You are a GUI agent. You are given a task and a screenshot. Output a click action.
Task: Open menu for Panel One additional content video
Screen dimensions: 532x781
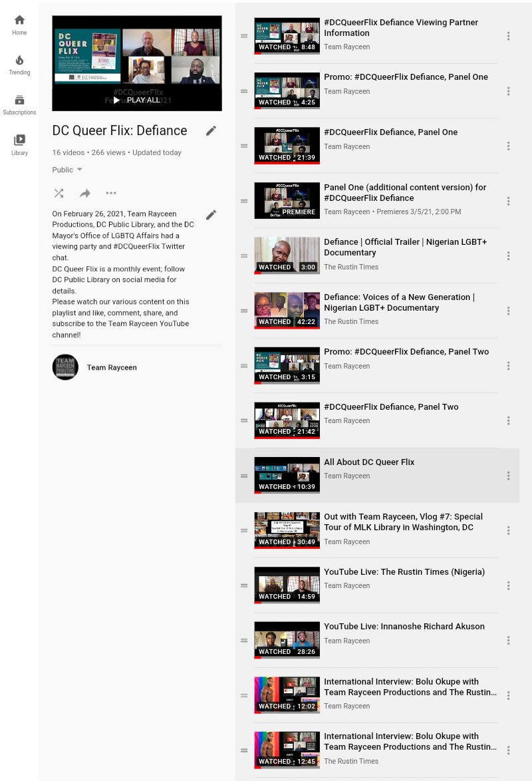[x=508, y=201]
